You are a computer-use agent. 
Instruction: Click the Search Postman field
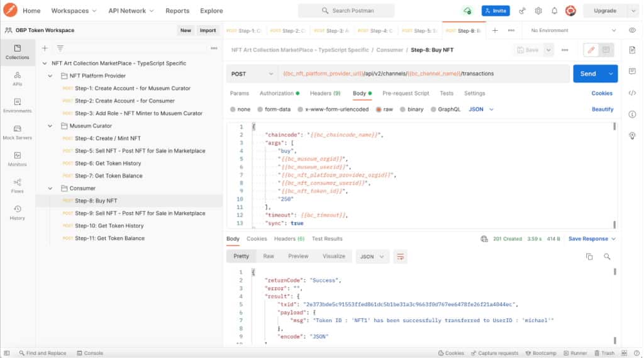coord(347,11)
